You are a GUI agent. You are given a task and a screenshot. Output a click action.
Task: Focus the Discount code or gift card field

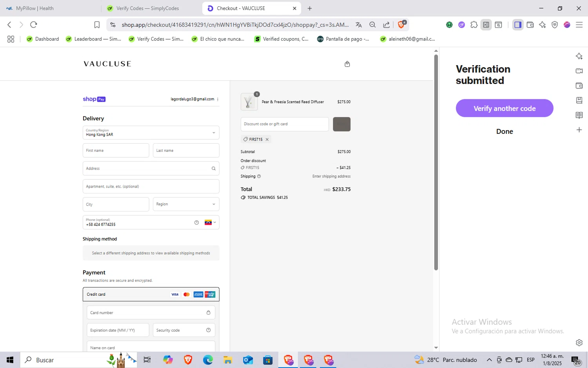(x=285, y=124)
